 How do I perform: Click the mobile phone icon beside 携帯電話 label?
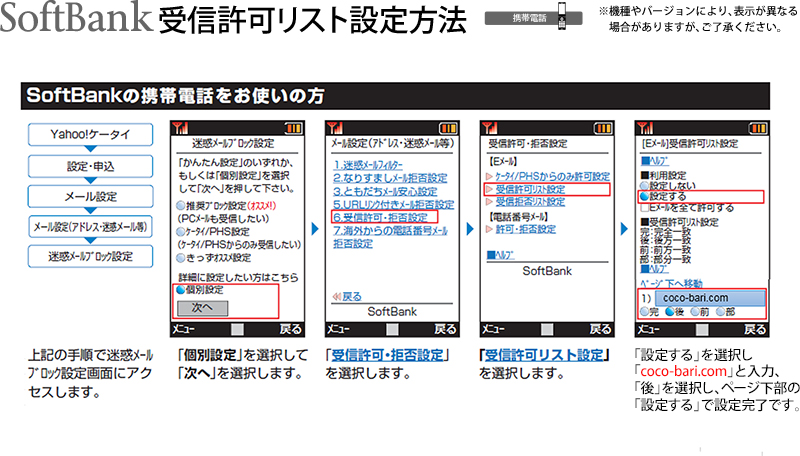point(562,15)
